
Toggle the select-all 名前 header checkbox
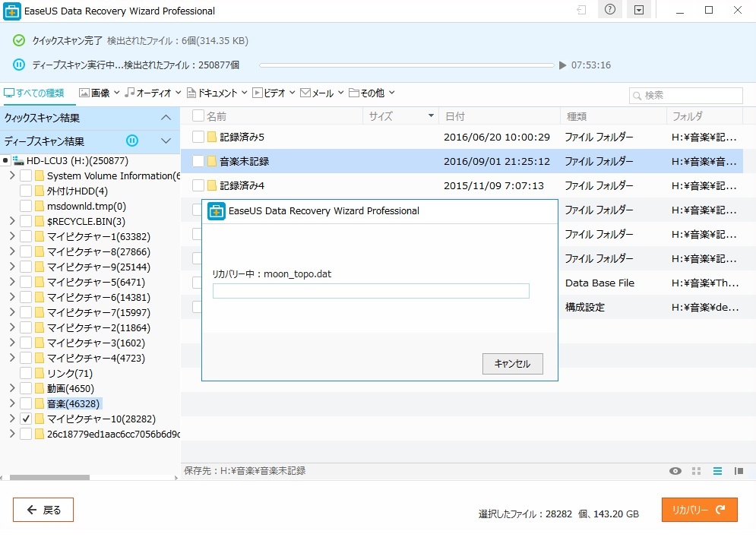pyautogui.click(x=198, y=115)
